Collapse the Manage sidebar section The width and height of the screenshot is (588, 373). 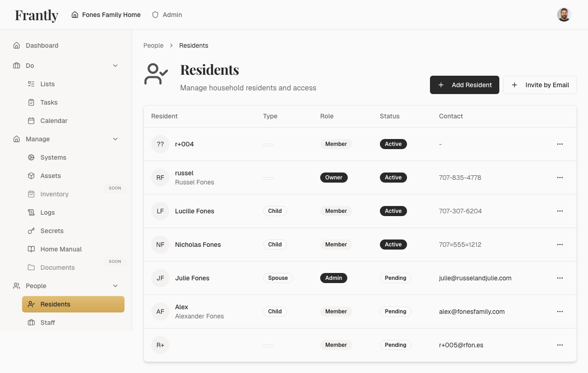pos(115,139)
